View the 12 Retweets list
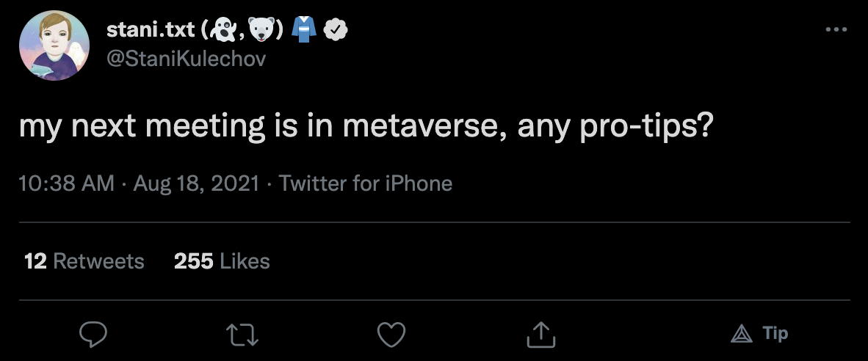 tap(84, 260)
